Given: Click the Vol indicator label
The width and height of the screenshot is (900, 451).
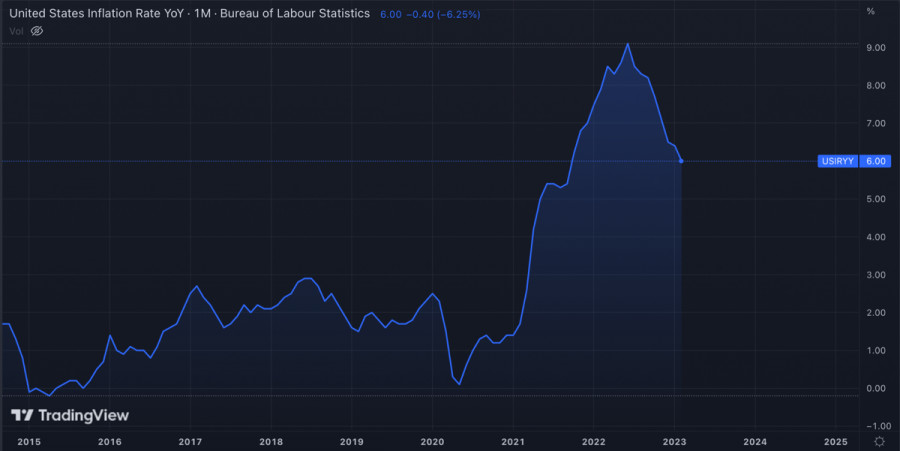Looking at the screenshot, I should [x=16, y=31].
